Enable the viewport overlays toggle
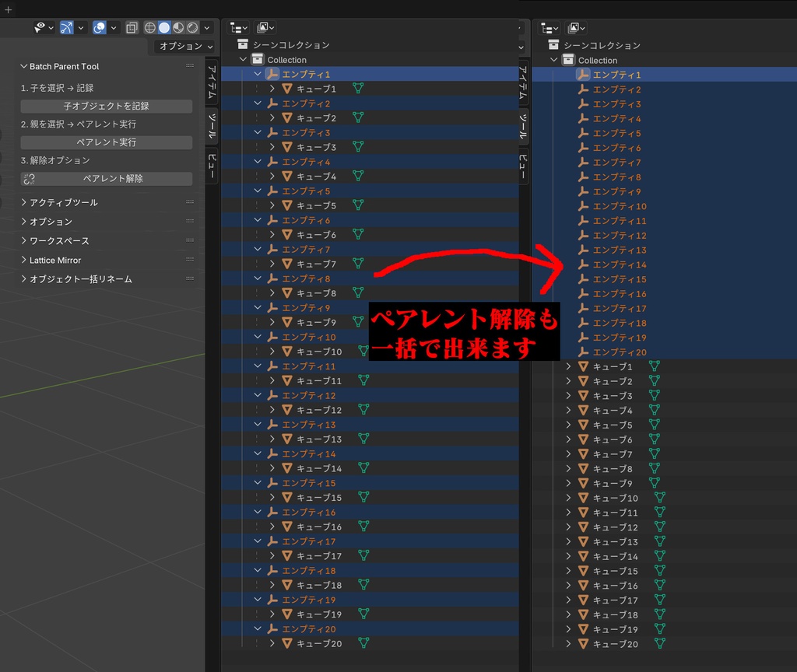Image resolution: width=797 pixels, height=672 pixels. tap(131, 27)
